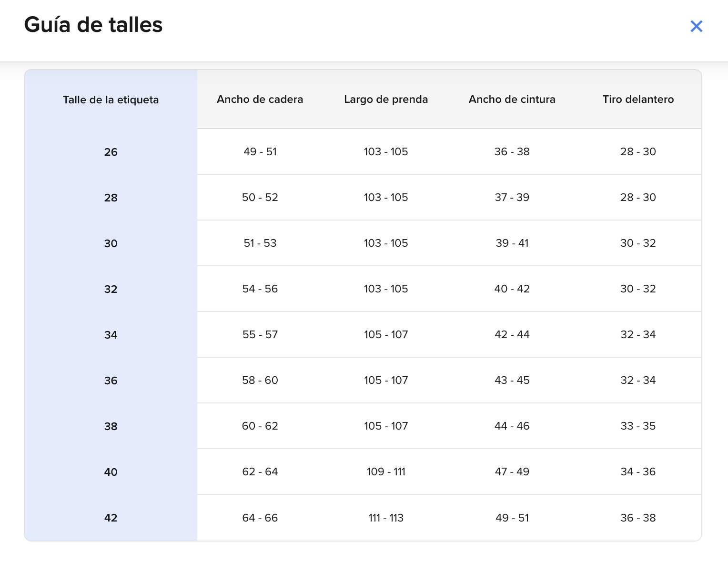This screenshot has width=728, height=572.
Task: Click the Ancho de cadera column header
Action: [260, 100]
